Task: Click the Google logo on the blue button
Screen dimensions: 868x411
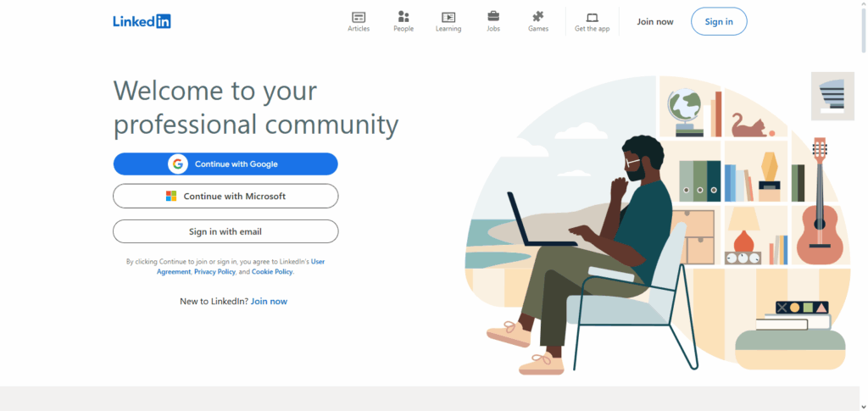Action: point(178,164)
